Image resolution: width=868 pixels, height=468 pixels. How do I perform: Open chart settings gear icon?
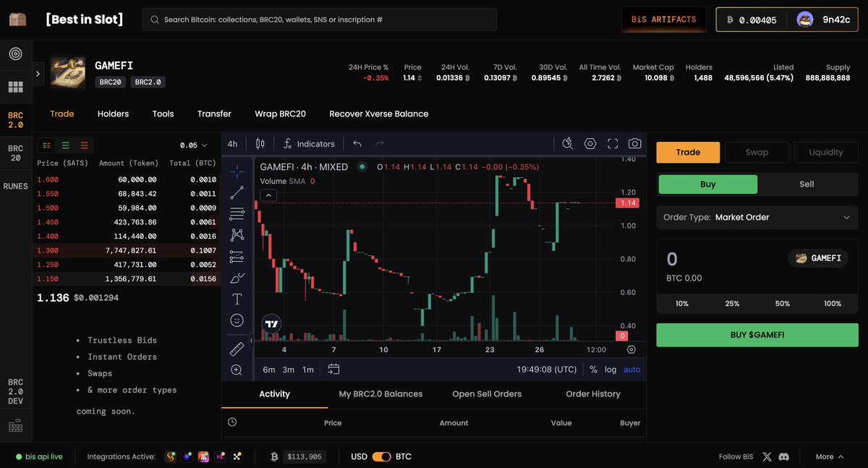point(590,144)
